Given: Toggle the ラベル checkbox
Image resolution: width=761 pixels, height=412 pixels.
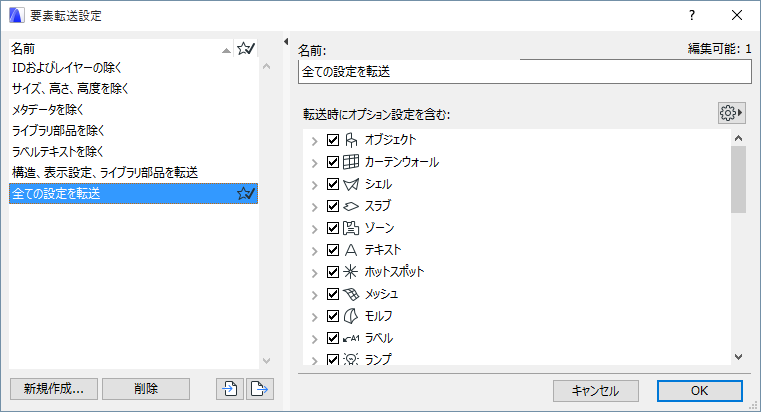Looking at the screenshot, I should (332, 338).
